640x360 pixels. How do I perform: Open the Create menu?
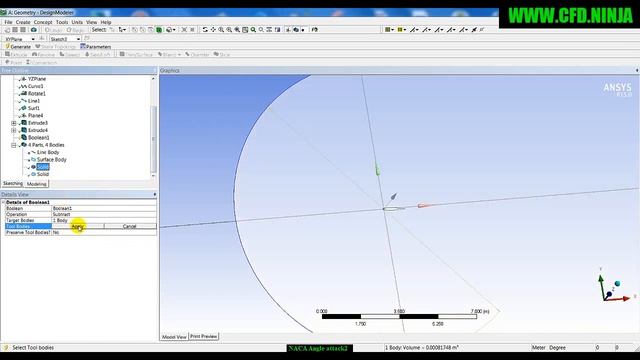[x=23, y=22]
